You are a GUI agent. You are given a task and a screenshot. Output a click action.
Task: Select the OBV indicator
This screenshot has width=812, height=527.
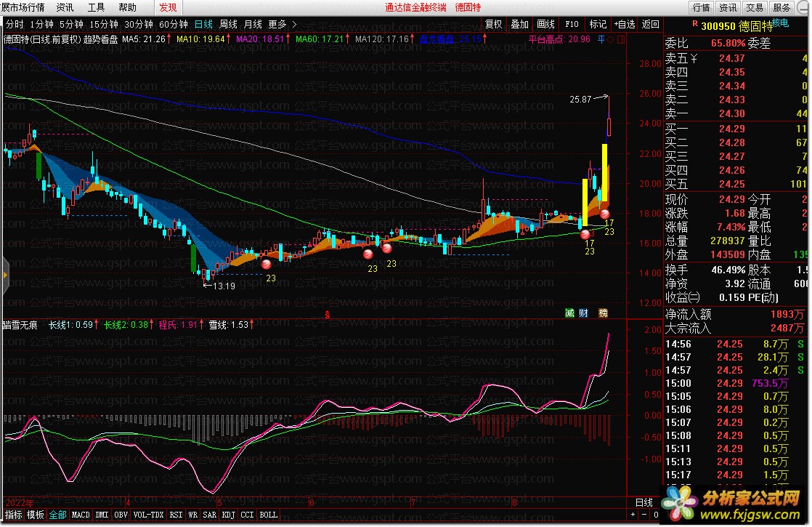[121, 515]
